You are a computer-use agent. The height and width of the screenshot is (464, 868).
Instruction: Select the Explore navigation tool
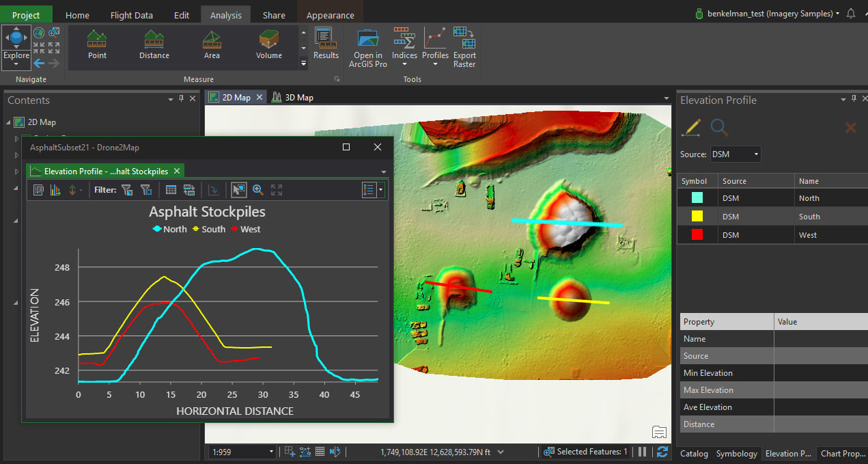click(x=16, y=46)
